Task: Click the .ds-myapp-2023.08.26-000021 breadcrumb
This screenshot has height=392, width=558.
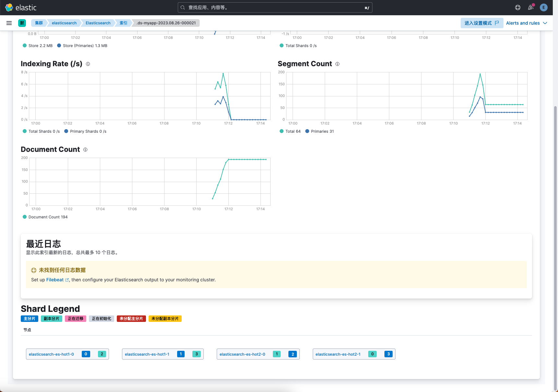Action: [x=166, y=23]
